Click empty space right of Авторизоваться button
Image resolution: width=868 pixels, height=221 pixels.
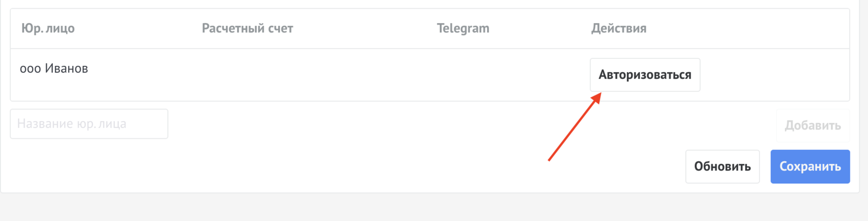click(775, 75)
